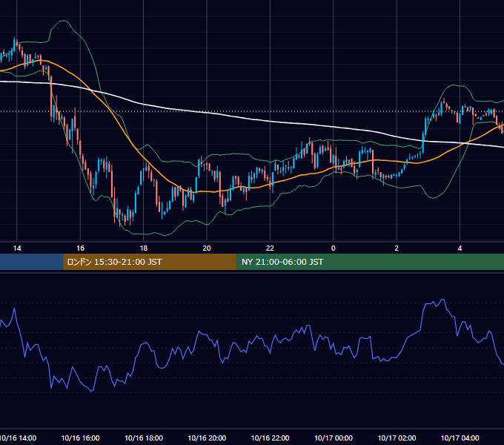This screenshot has height=445, width=504.
Task: Click the '14' hour axis label
Action: click(17, 248)
